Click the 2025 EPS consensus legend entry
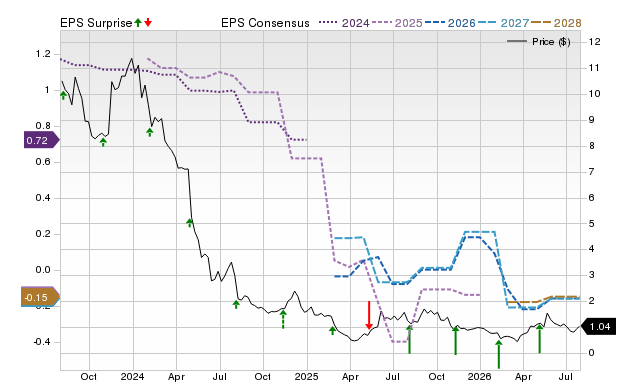 398,23
